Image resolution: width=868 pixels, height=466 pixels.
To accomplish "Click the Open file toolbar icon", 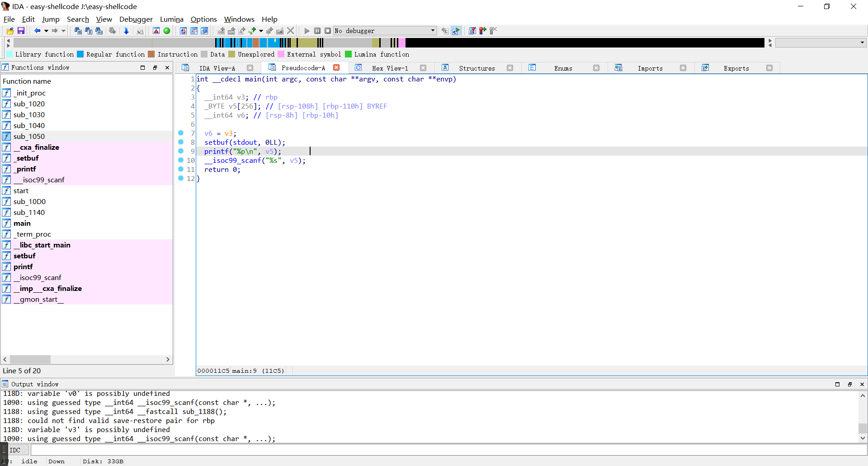I will tap(10, 31).
